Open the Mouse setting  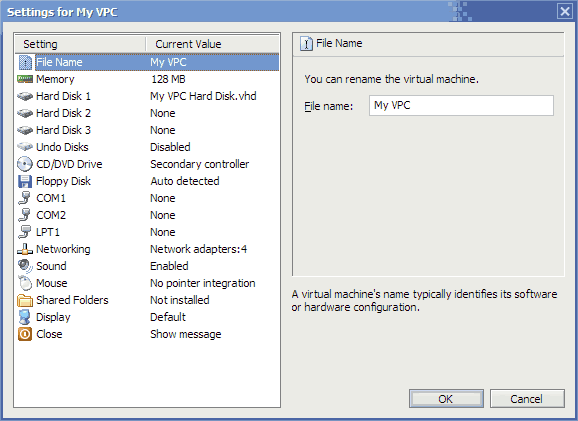tap(52, 283)
